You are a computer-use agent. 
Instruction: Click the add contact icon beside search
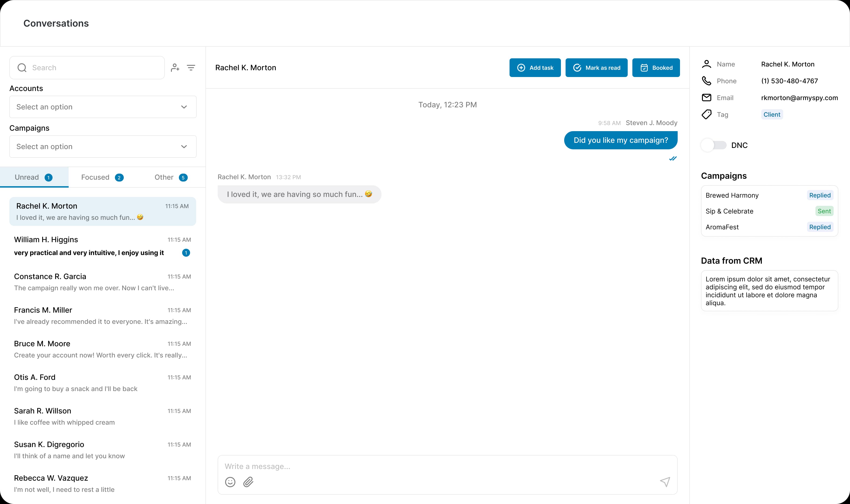point(175,68)
